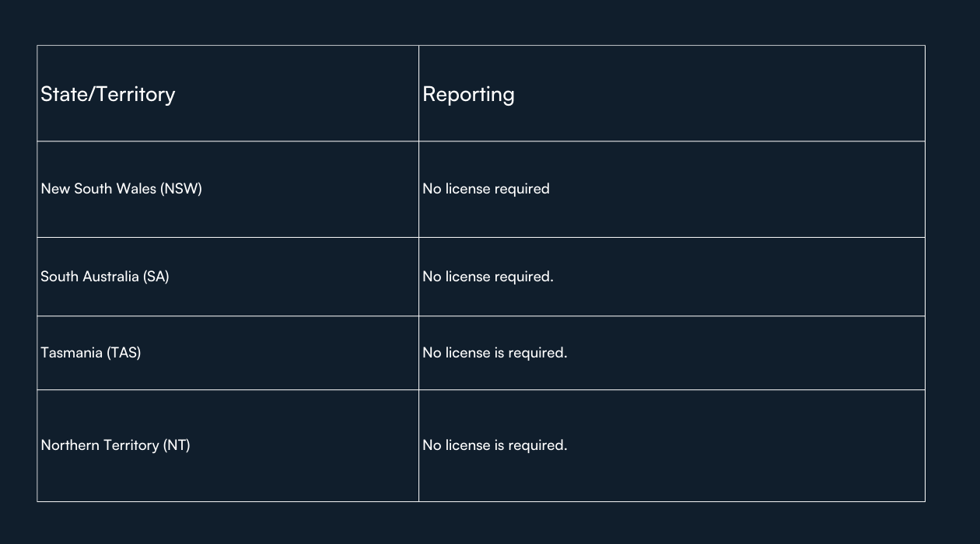Click the '(NT)' abbreviation text

176,445
